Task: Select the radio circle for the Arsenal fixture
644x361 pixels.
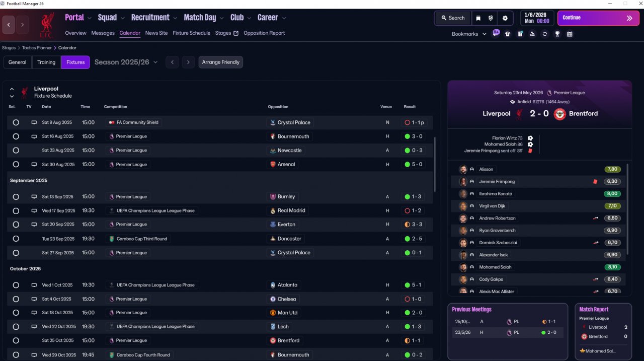Action: pyautogui.click(x=16, y=165)
